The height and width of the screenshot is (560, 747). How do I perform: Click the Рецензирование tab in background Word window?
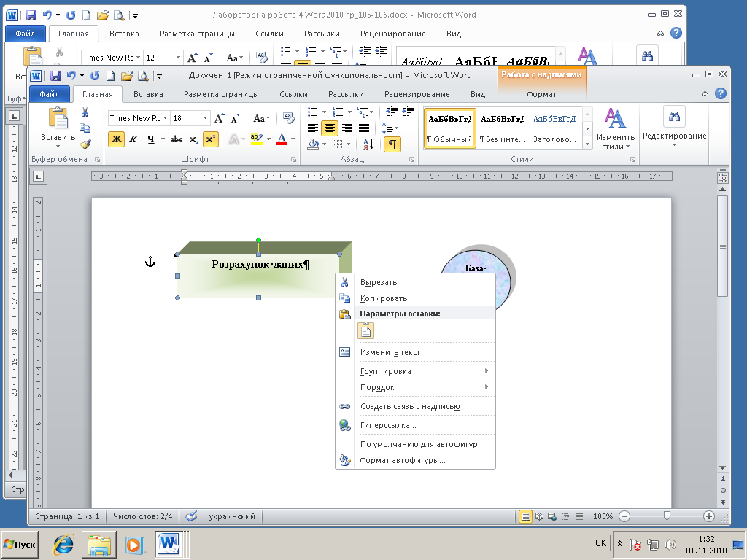click(393, 34)
